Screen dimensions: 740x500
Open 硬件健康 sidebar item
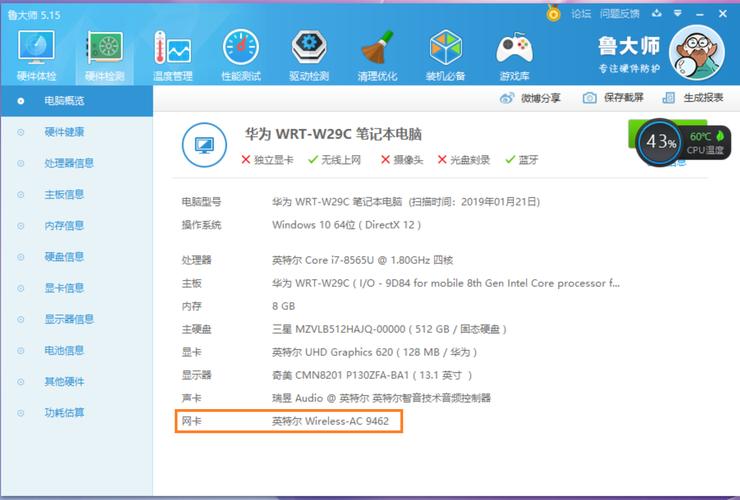pos(76,132)
